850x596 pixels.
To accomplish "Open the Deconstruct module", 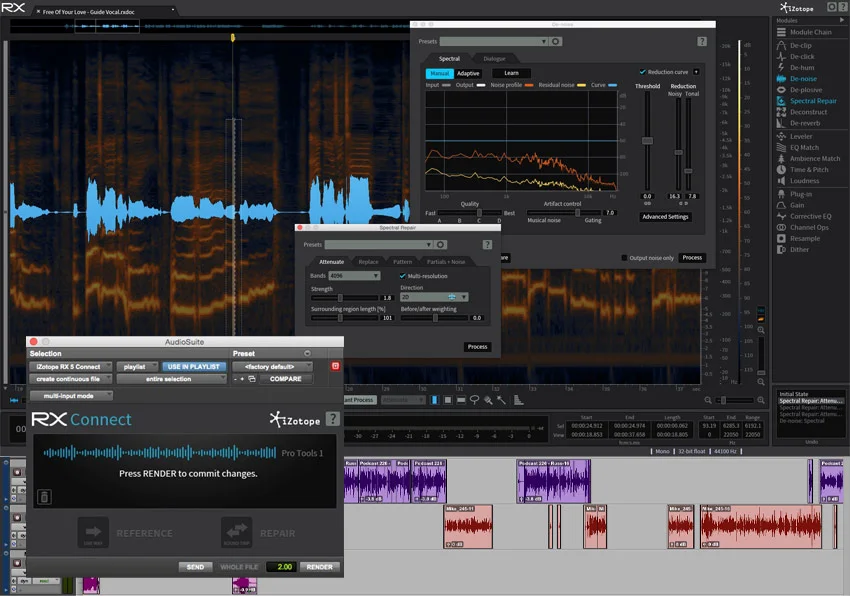I will 808,112.
